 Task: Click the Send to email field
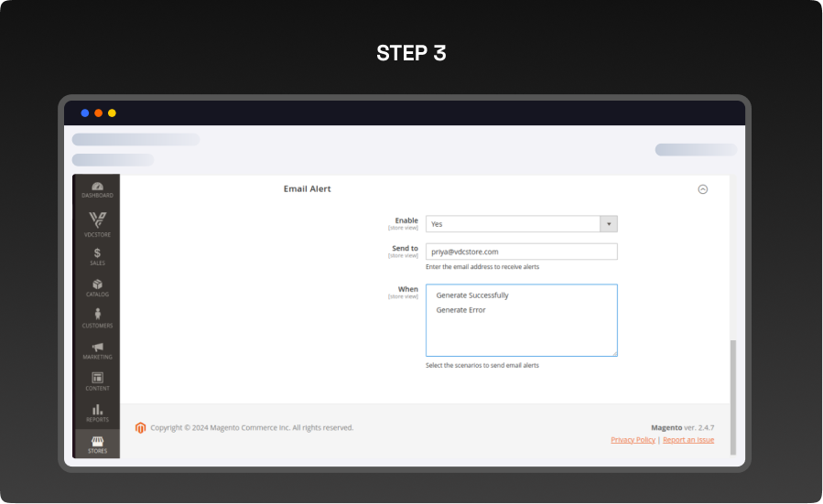pyautogui.click(x=521, y=252)
